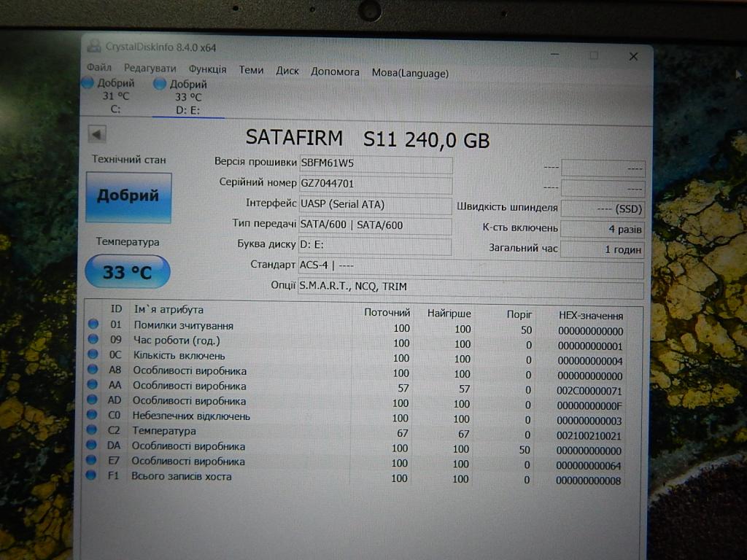Select the Температура attribute row C2
Image resolution: width=747 pixels, height=560 pixels.
coord(355,432)
